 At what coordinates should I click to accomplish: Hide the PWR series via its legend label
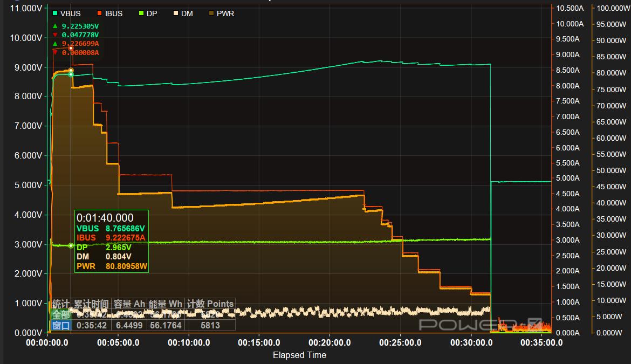coord(225,13)
